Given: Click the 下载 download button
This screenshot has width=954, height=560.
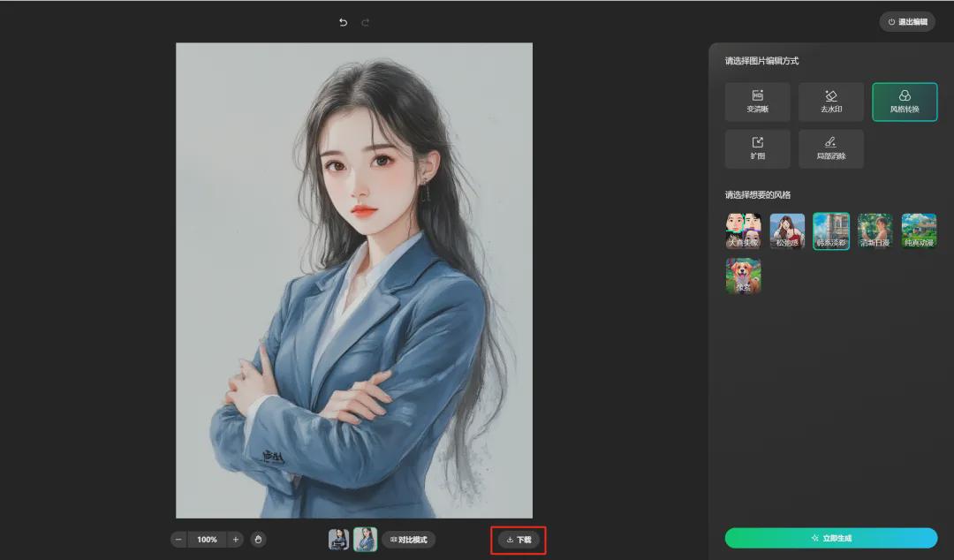Looking at the screenshot, I should (517, 539).
